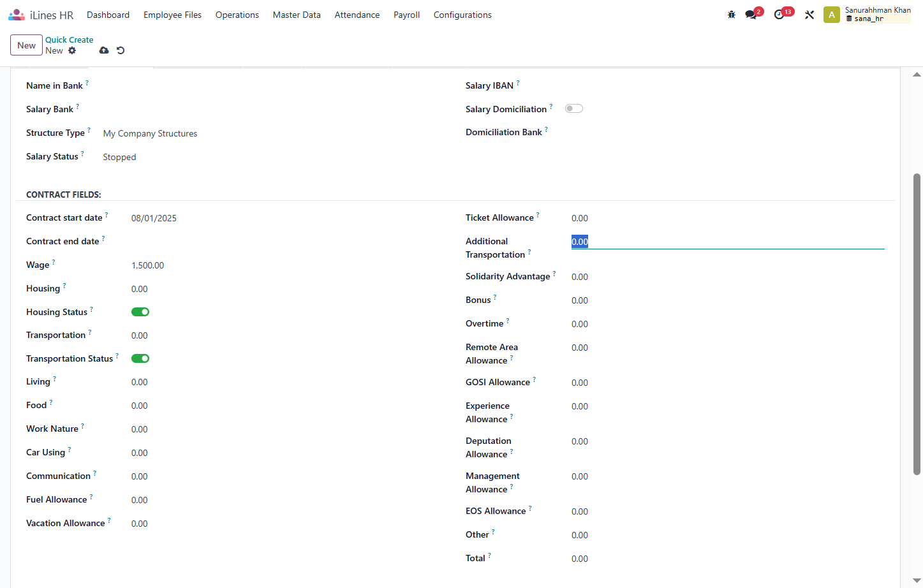
Task: Discard changes with the undo arrow icon
Action: pos(121,50)
